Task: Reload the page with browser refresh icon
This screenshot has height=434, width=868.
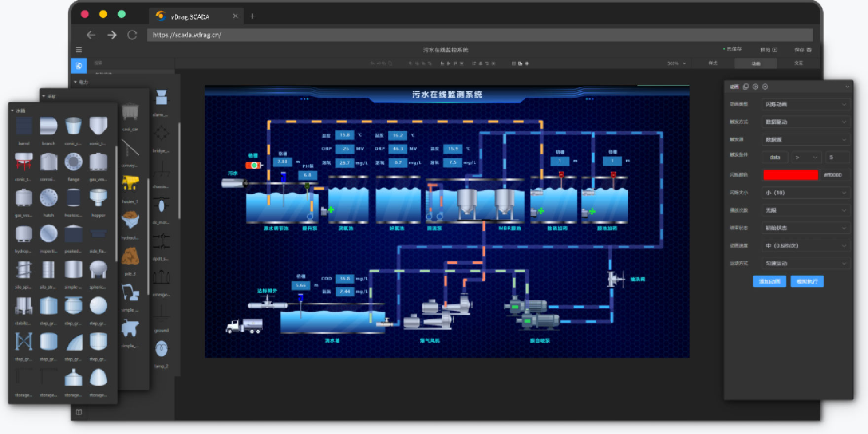Action: pyautogui.click(x=132, y=35)
